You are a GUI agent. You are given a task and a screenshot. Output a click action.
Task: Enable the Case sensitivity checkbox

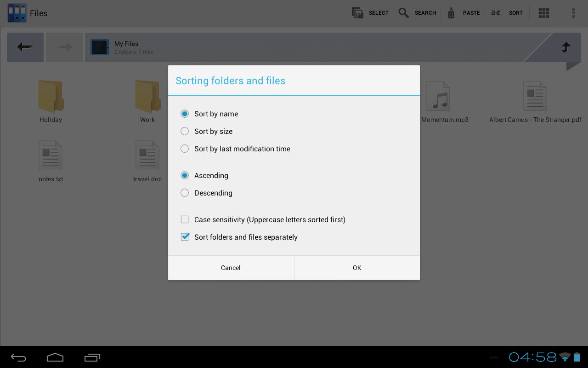tap(185, 219)
